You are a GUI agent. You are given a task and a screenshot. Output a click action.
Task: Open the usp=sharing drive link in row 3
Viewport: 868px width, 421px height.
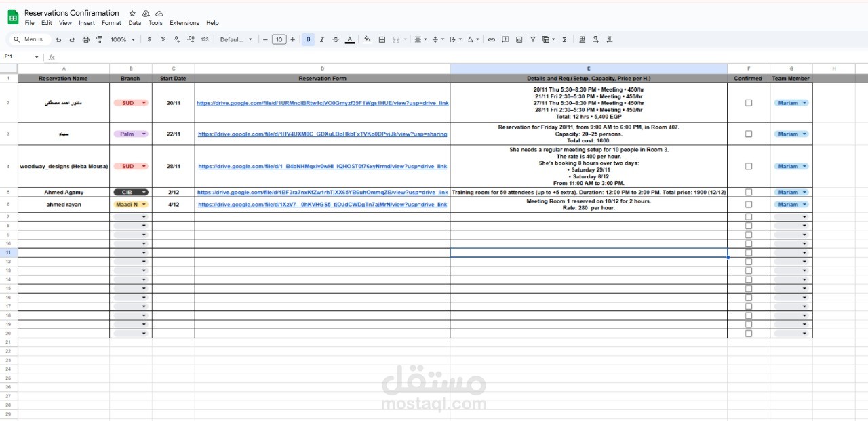(x=323, y=134)
